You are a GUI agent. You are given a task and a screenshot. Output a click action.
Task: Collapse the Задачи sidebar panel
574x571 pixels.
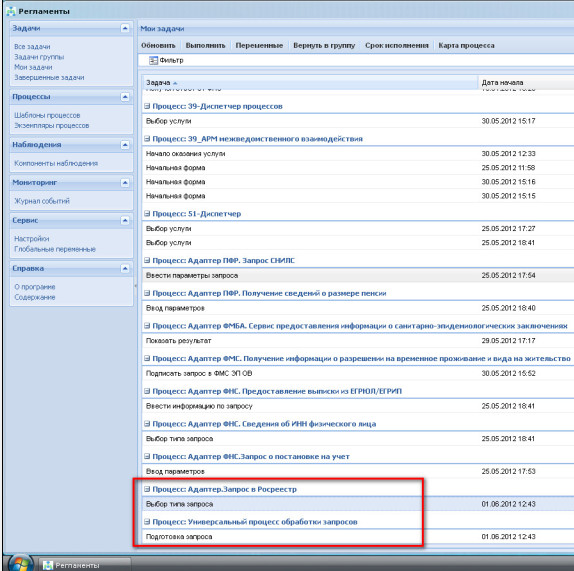pyautogui.click(x=125, y=28)
